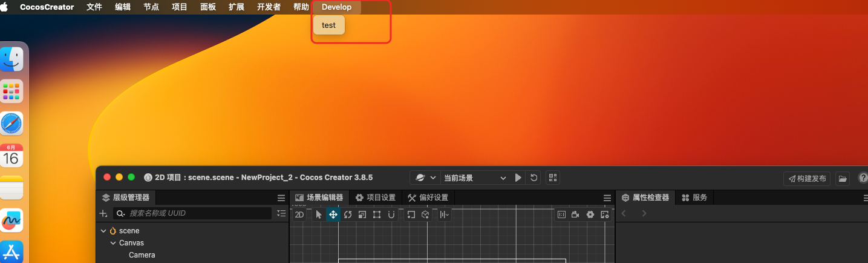
Task: Open the 帮助 menu
Action: coord(301,7)
